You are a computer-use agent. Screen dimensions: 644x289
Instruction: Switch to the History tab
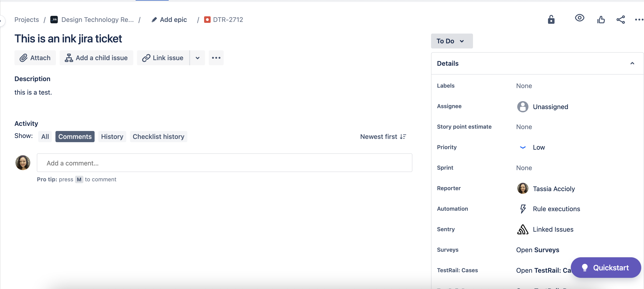[112, 137]
